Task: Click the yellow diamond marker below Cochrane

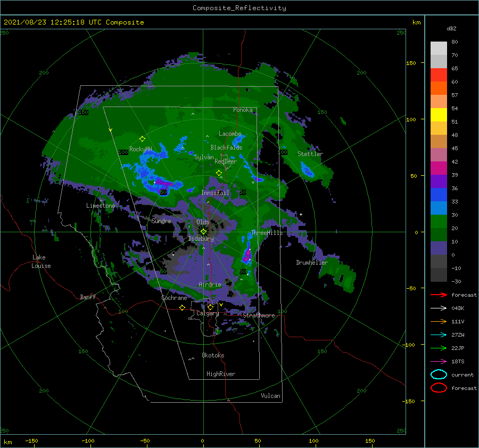Action: pyautogui.click(x=182, y=307)
